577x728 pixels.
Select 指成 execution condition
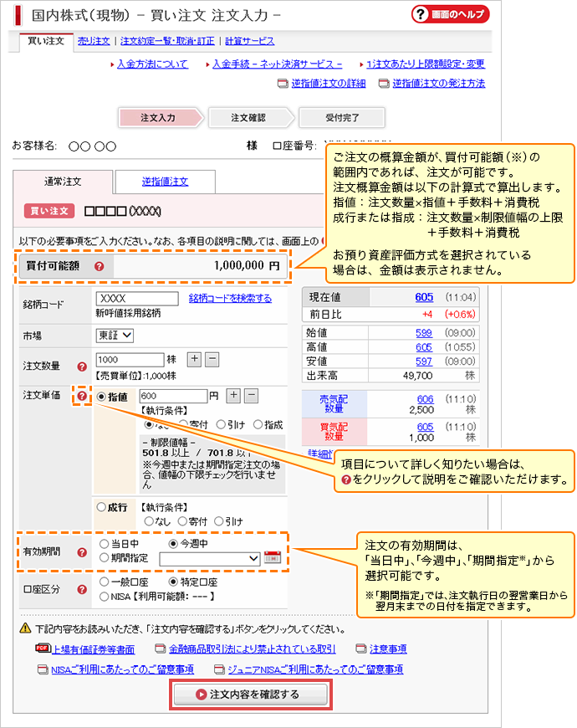(x=258, y=424)
